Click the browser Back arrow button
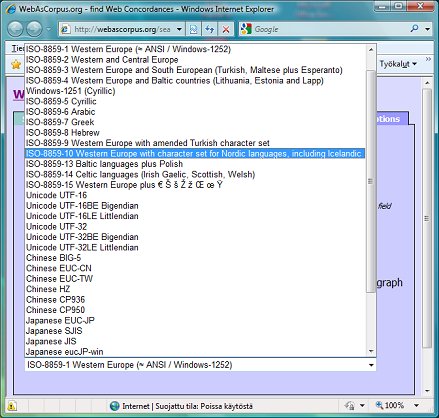The image size is (439, 418). coord(15,29)
